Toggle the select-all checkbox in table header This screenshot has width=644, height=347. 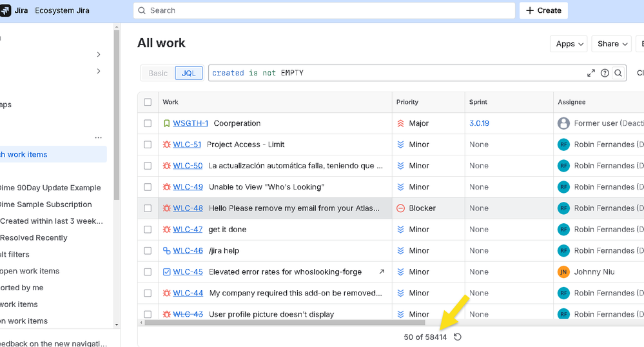pos(148,103)
